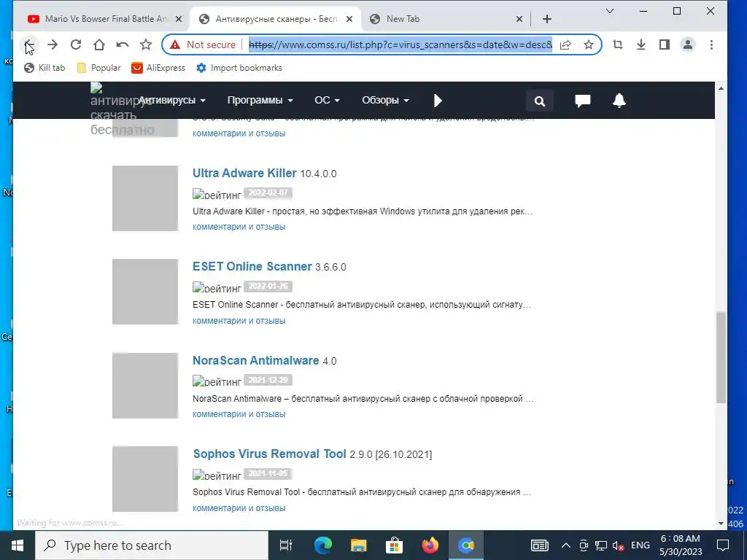Viewport: 747px width, 560px height.
Task: Click the play arrow in site navigation
Action: tap(438, 101)
